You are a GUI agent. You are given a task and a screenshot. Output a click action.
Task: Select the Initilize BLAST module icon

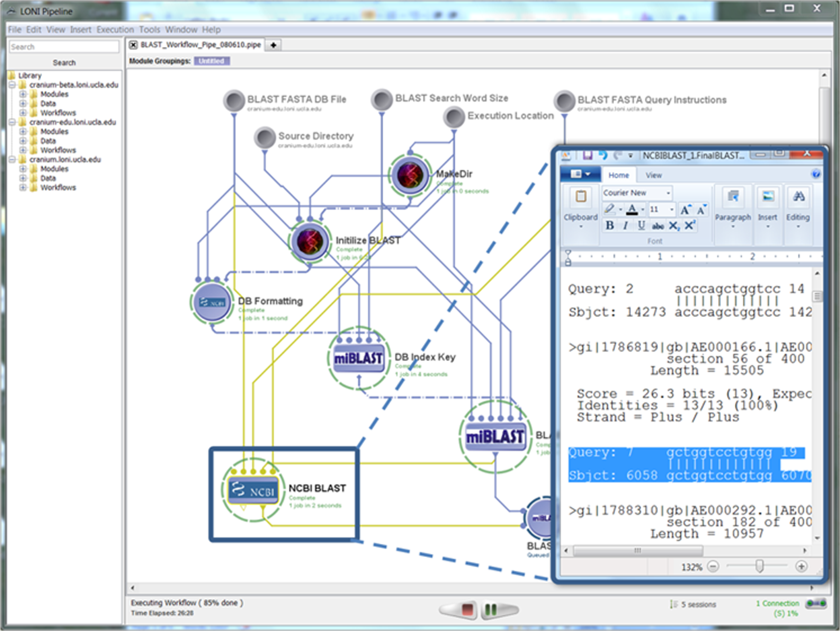(x=310, y=241)
